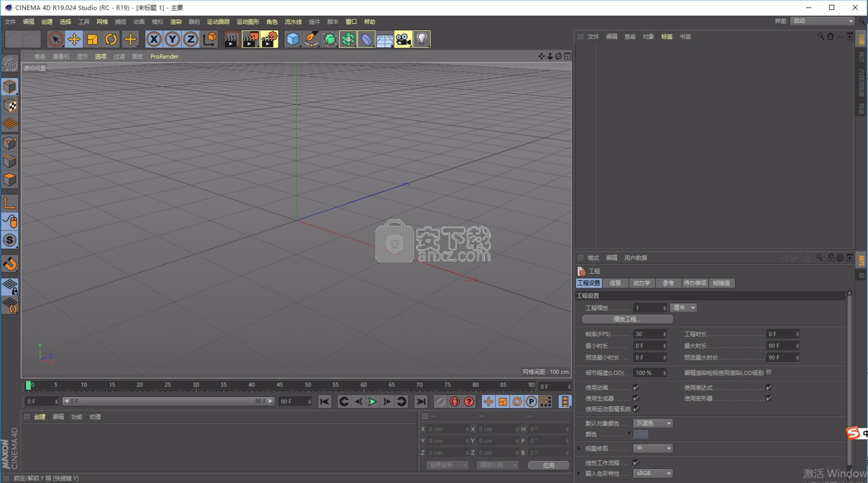Open 世界坐标 dropdown

(x=448, y=465)
